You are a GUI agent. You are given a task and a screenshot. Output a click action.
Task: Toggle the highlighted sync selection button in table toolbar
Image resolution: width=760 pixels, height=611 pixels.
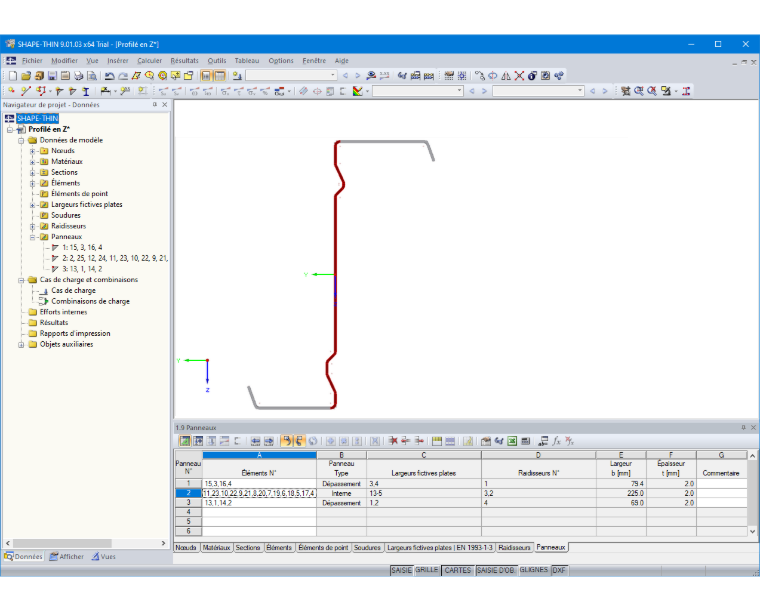point(286,441)
